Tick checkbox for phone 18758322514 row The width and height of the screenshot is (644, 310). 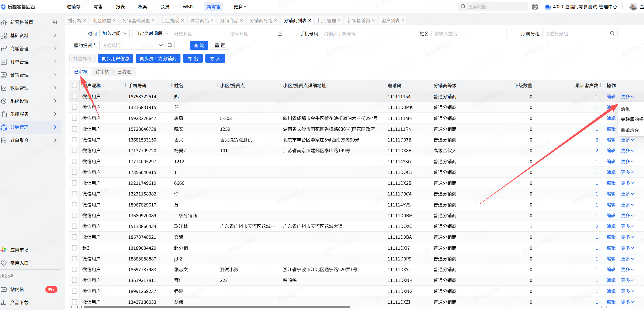click(74, 96)
